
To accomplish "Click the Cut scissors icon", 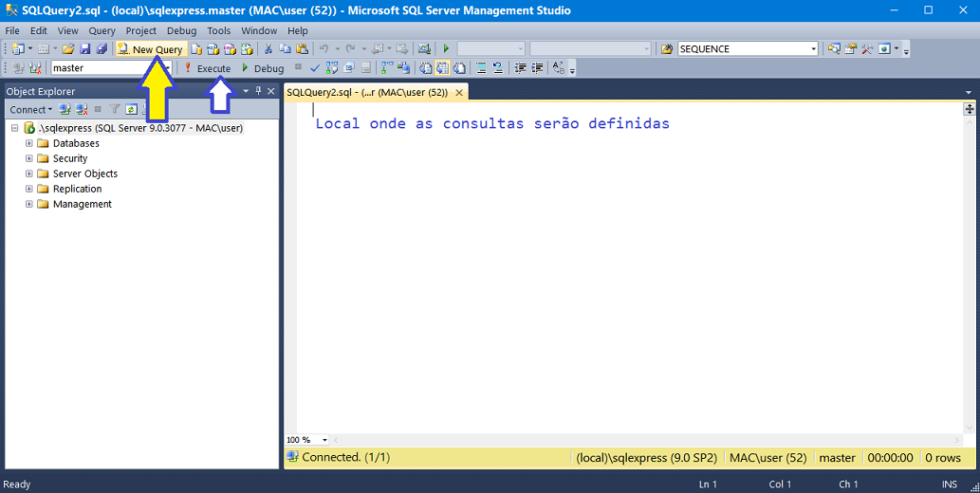I will pos(268,48).
